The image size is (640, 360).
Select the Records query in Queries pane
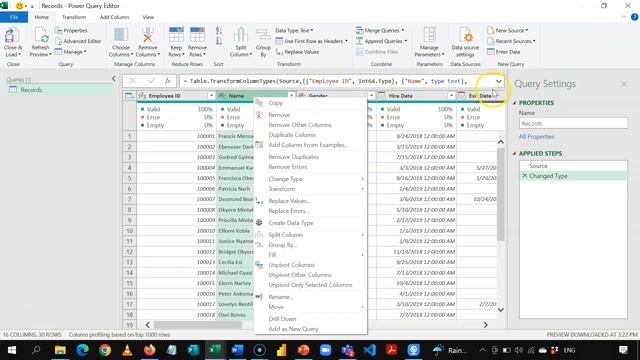pyautogui.click(x=59, y=90)
